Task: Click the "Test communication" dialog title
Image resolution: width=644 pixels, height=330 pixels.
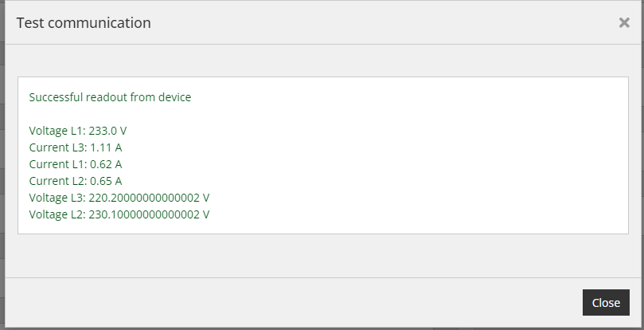Action: (84, 22)
